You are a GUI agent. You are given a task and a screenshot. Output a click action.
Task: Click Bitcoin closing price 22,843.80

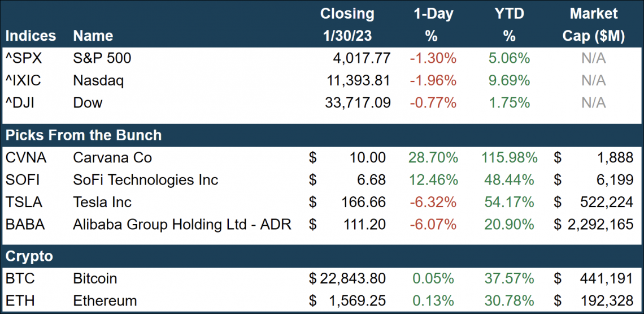(353, 278)
